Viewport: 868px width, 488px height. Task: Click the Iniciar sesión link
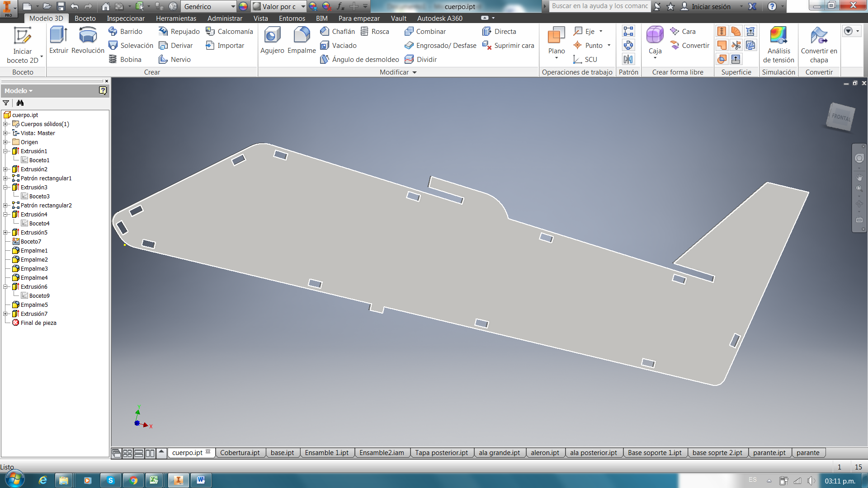pyautogui.click(x=711, y=6)
